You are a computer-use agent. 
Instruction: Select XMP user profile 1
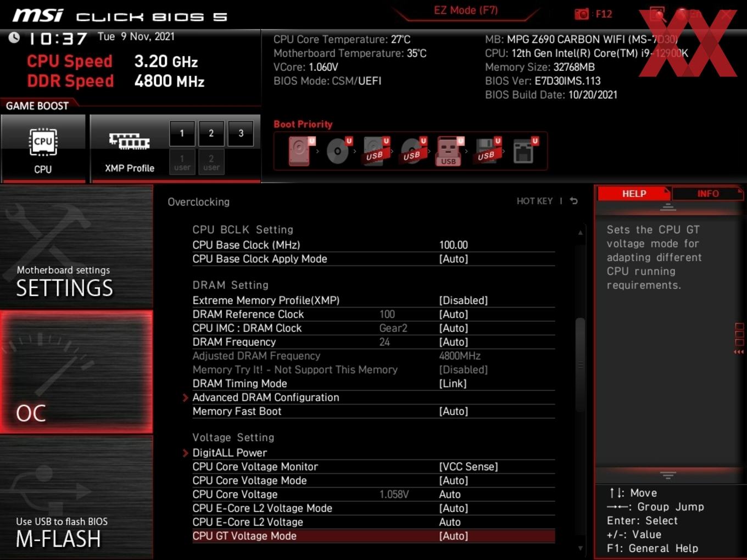pos(182,162)
